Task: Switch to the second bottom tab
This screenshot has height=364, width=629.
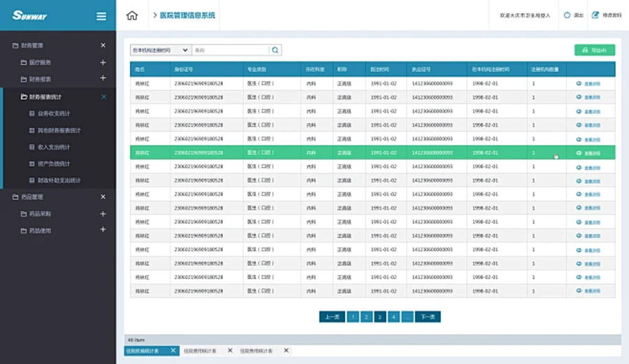Action: pos(200,350)
